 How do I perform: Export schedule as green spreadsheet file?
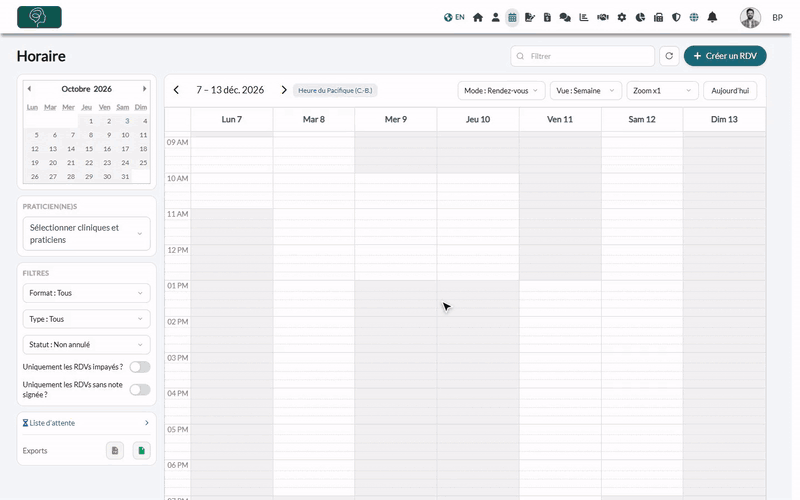(x=141, y=451)
